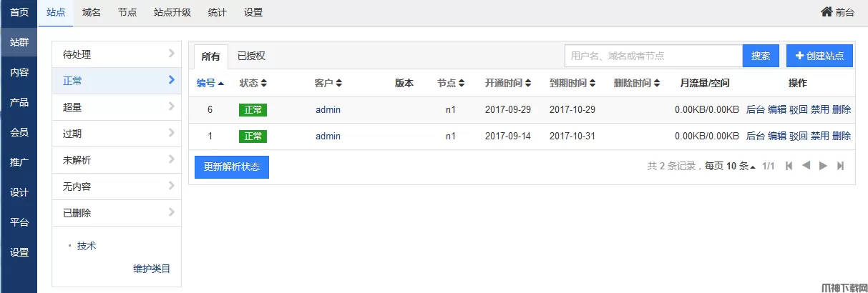Go to the first page arrow

click(x=789, y=166)
